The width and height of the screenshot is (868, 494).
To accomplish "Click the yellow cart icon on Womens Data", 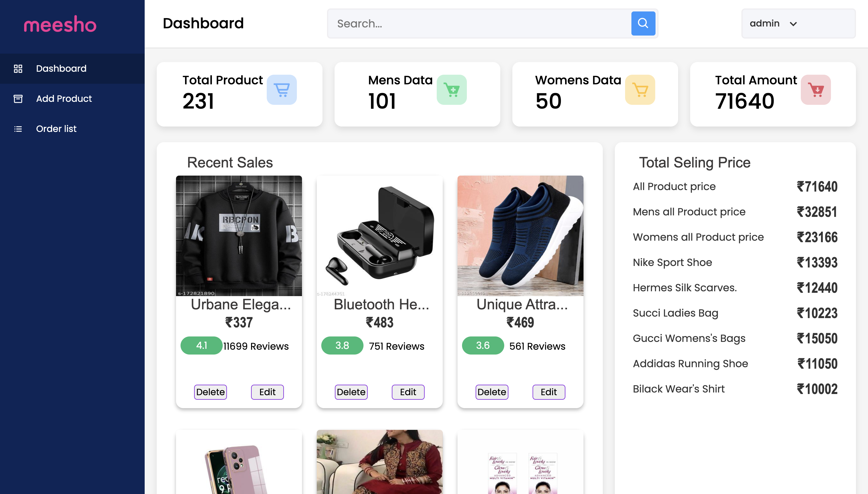I will [640, 89].
